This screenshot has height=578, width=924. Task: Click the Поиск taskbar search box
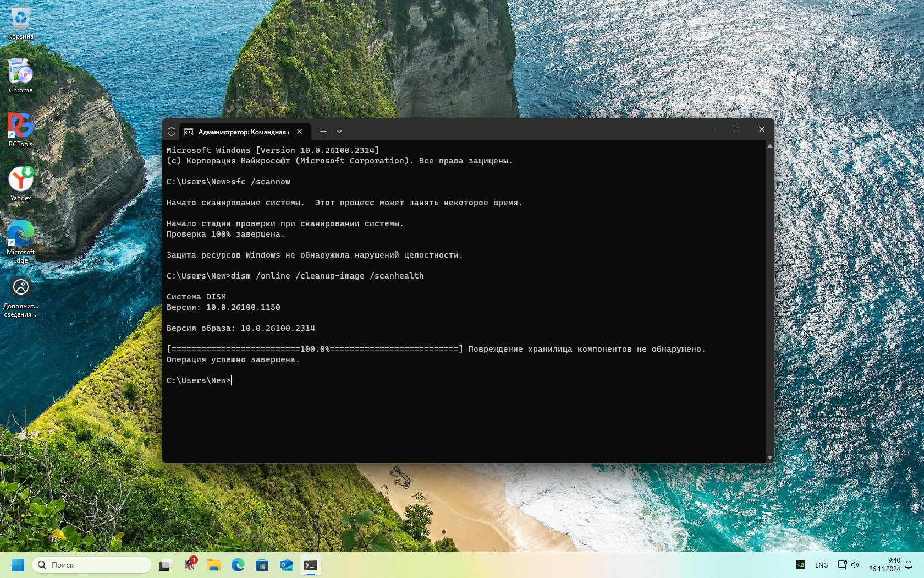point(92,565)
